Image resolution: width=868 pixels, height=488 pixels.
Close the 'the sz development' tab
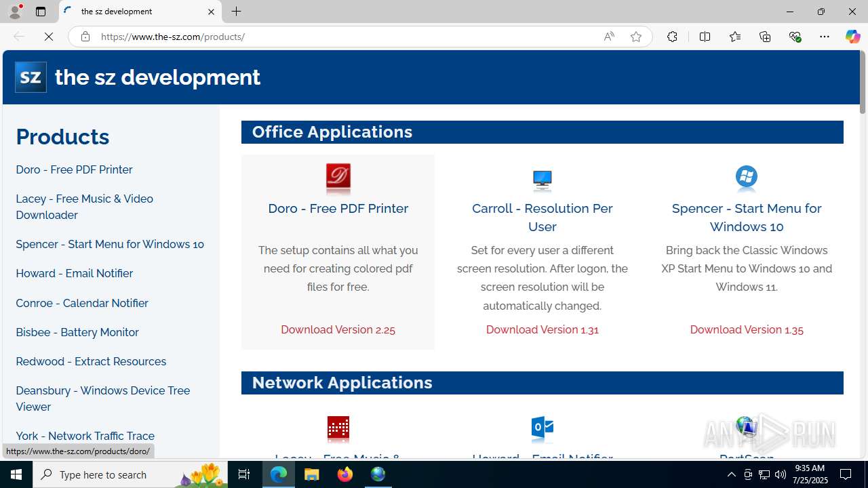tap(211, 12)
